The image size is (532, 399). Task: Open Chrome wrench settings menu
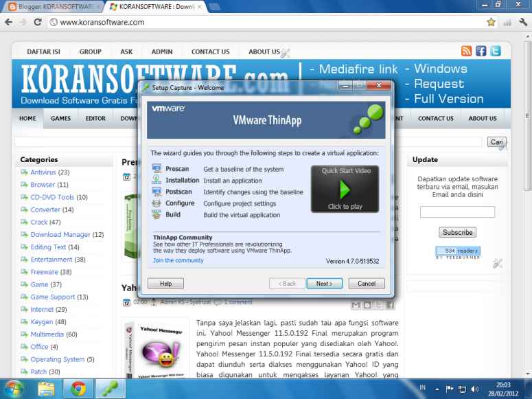coord(523,23)
